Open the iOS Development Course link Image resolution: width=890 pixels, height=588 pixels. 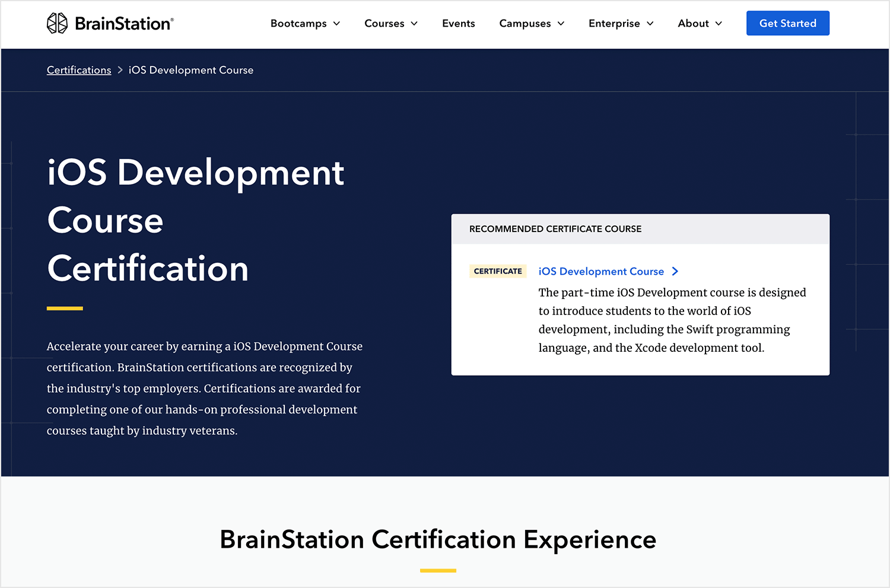click(x=601, y=271)
